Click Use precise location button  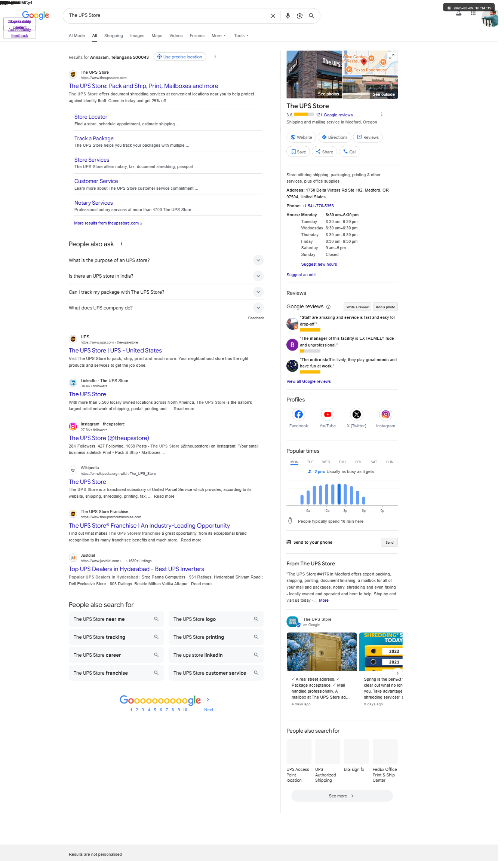pyautogui.click(x=180, y=57)
